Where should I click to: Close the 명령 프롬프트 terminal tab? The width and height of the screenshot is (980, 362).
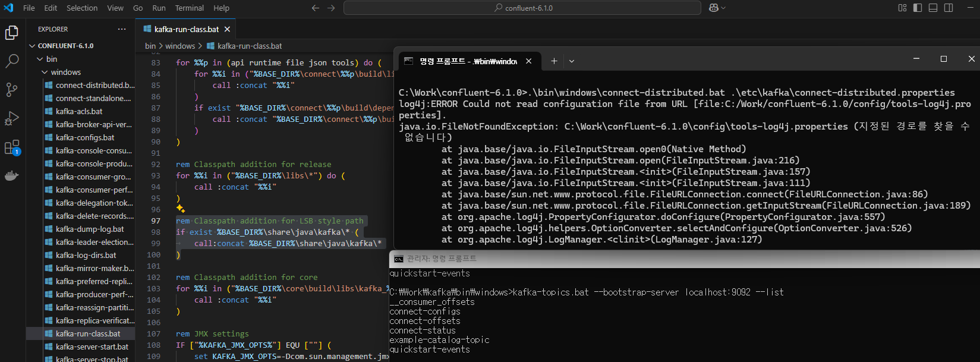pos(528,61)
